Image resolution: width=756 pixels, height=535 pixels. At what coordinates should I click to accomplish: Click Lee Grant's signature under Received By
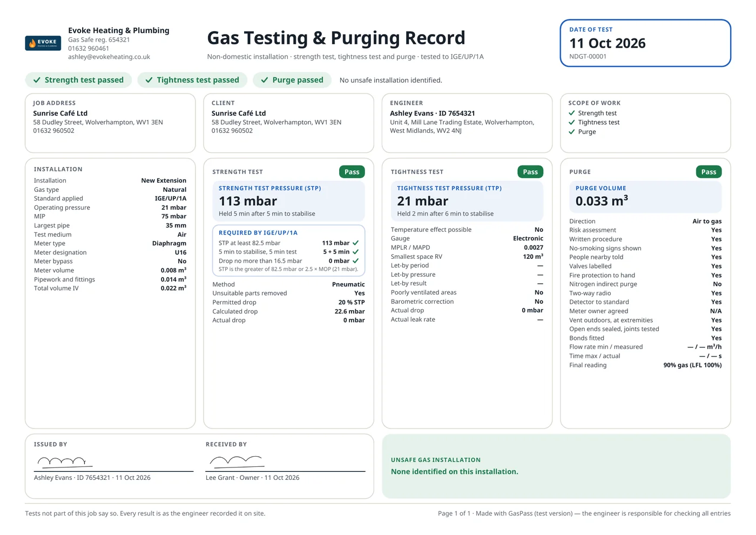pyautogui.click(x=237, y=462)
